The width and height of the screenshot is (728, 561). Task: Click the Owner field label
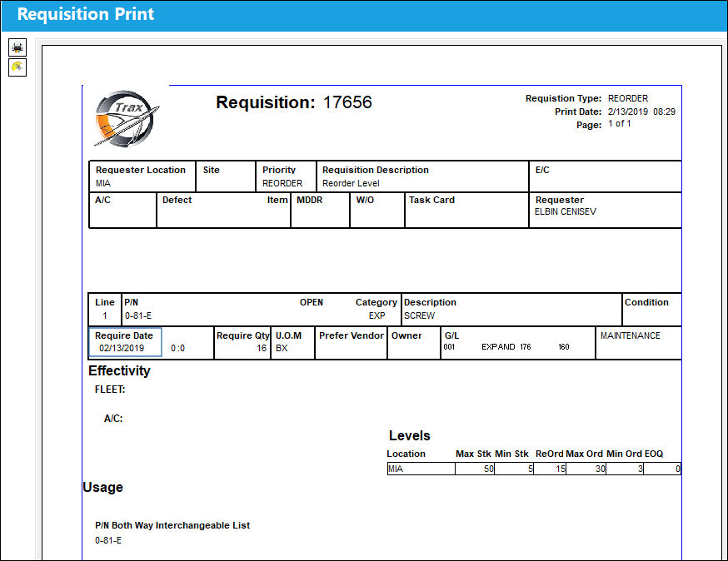point(406,335)
